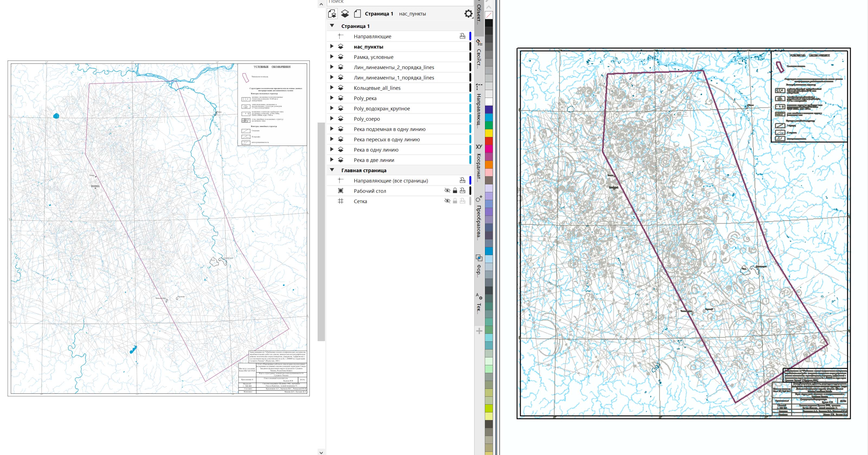Click the layers view icon in the panel header

click(x=345, y=14)
